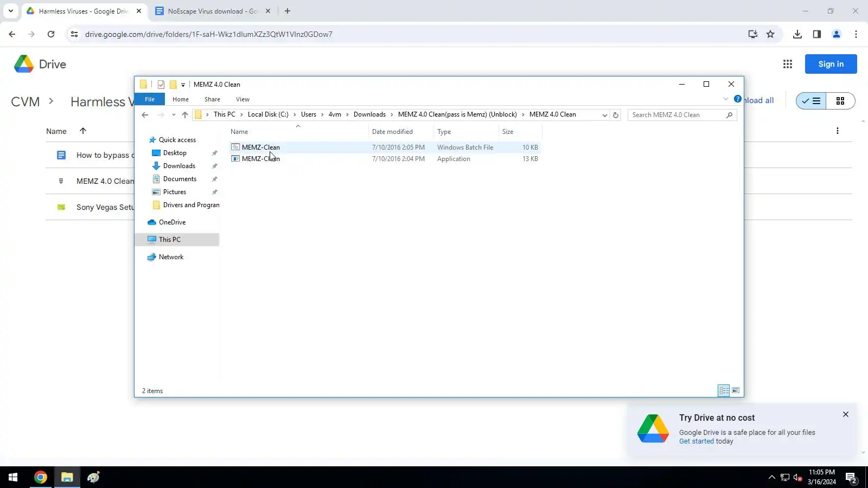Image resolution: width=868 pixels, height=488 pixels.
Task: Select the MEMZ-Clean Application file
Action: coord(385,159)
